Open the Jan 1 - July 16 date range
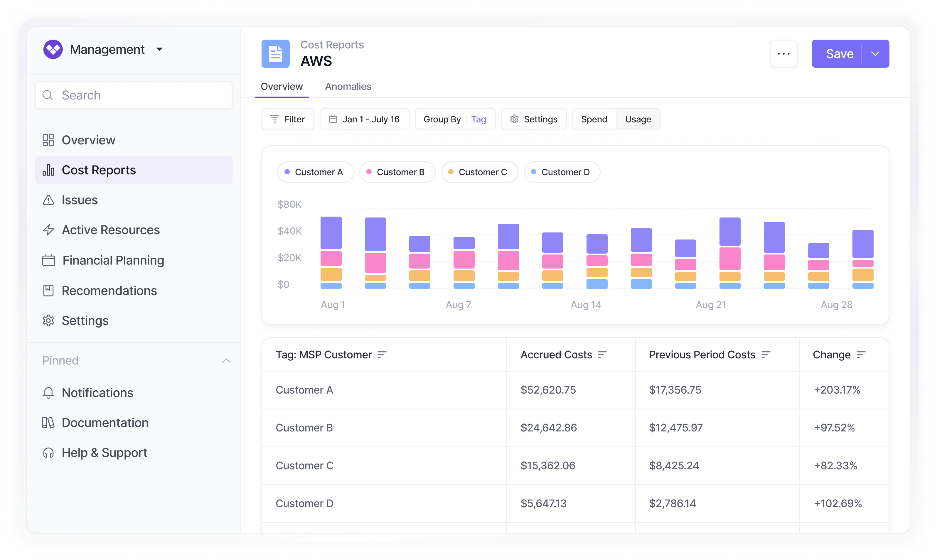Image resolution: width=937 pixels, height=560 pixels. (x=364, y=119)
